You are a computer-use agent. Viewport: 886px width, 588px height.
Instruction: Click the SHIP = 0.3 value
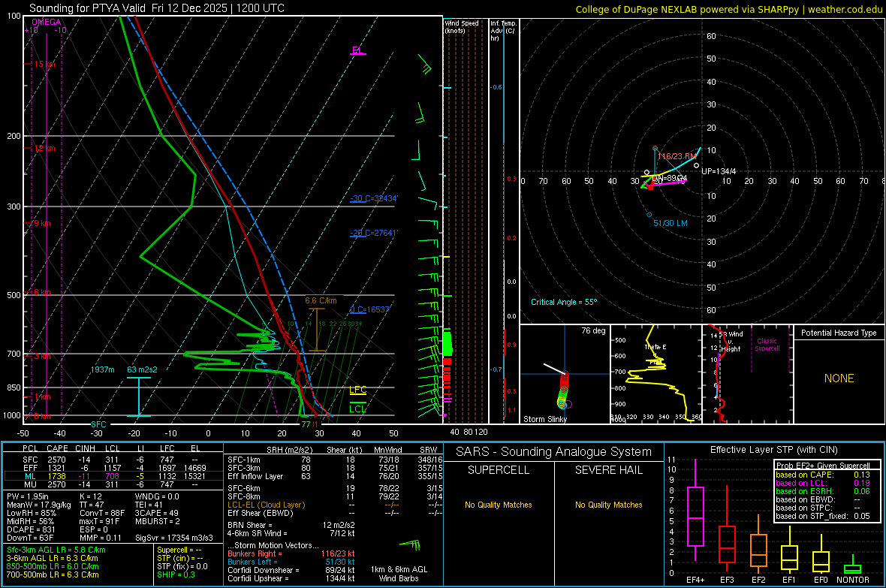tap(176, 574)
